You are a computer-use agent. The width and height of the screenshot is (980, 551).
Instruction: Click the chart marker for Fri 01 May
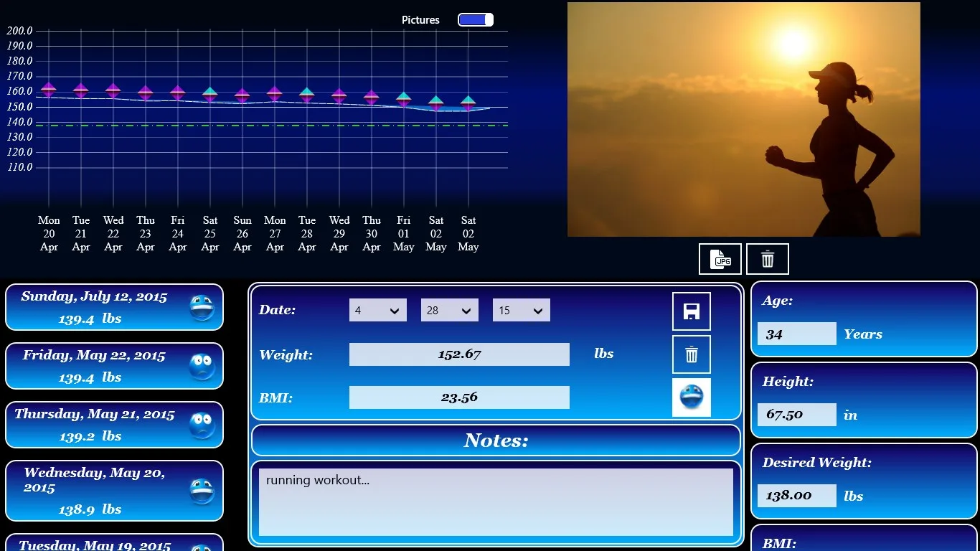coord(404,100)
